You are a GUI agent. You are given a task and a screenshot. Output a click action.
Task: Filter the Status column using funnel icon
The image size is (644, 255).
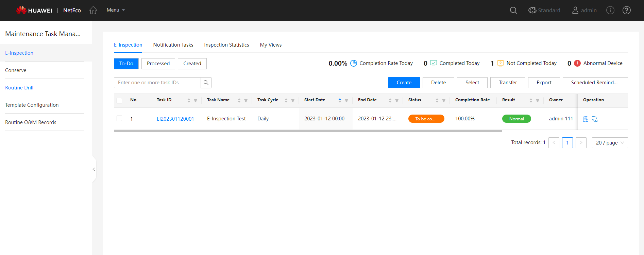point(444,100)
